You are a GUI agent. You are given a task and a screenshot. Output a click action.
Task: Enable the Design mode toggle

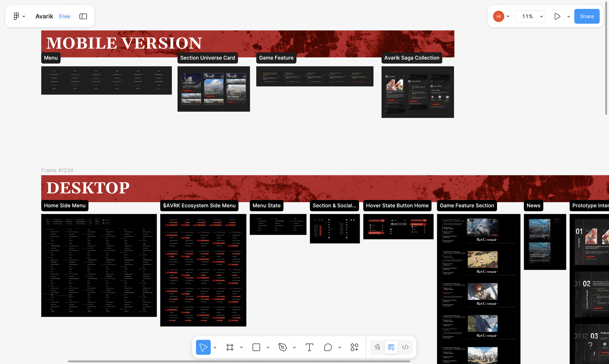tap(391, 347)
